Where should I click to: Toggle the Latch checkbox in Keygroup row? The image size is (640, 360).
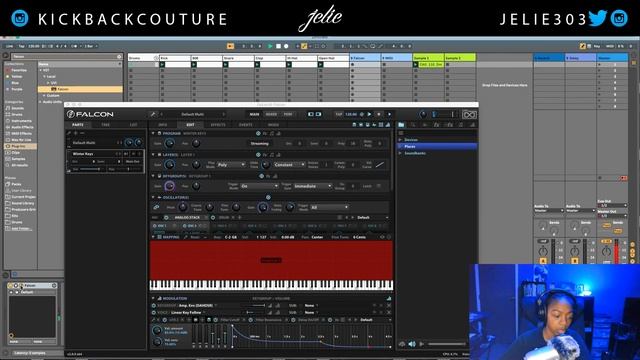click(x=379, y=186)
